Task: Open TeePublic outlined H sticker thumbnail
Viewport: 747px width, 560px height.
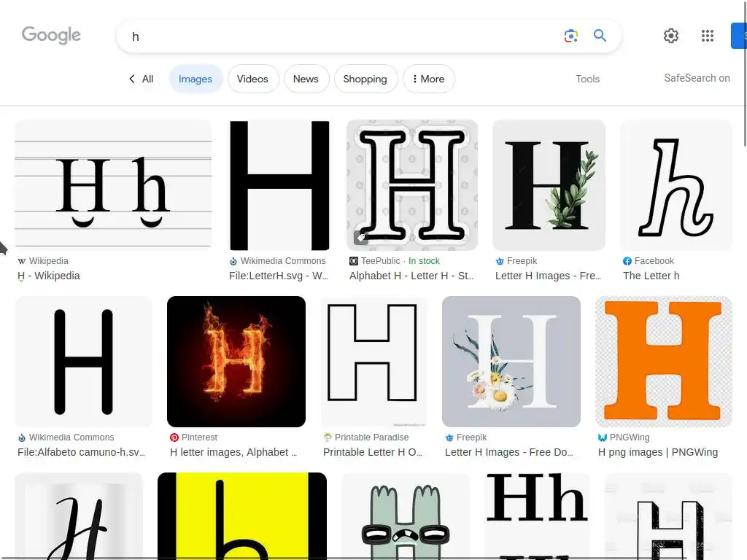Action: pos(412,184)
